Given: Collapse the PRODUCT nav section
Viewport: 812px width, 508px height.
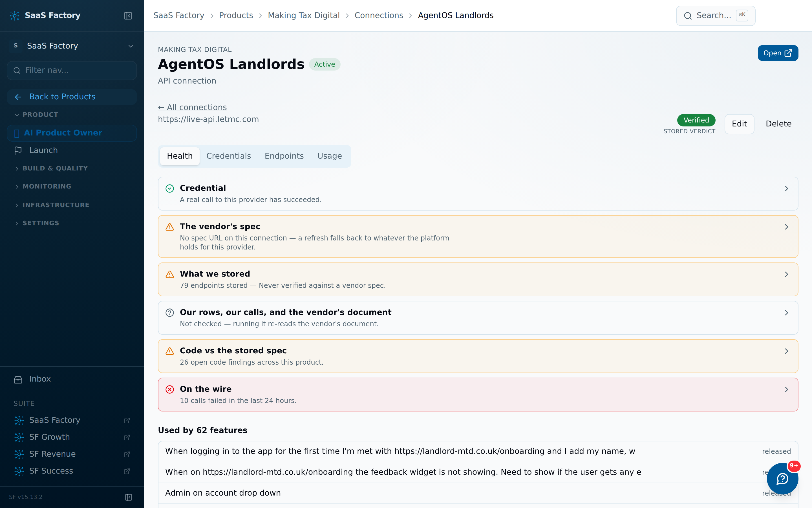Looking at the screenshot, I should click(37, 115).
